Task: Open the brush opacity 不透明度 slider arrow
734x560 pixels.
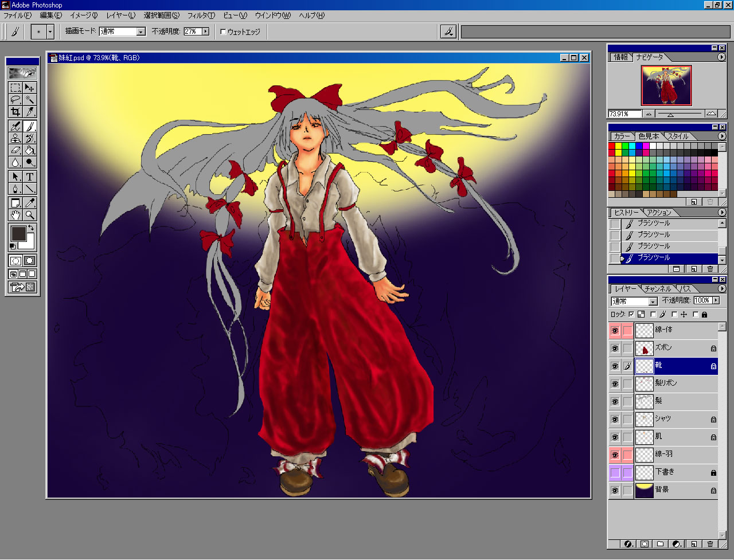Action: tap(205, 32)
